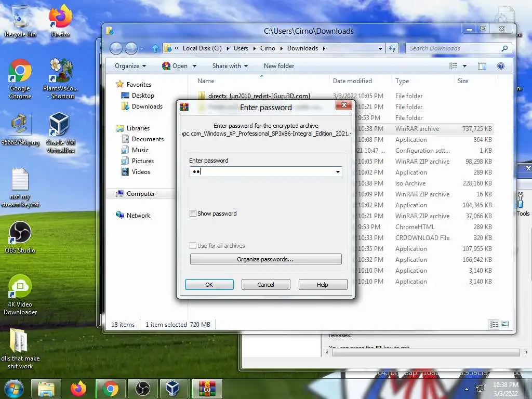Expand the chevron after Users breadcrumb
Screen dimensions: 532x399
(254, 48)
